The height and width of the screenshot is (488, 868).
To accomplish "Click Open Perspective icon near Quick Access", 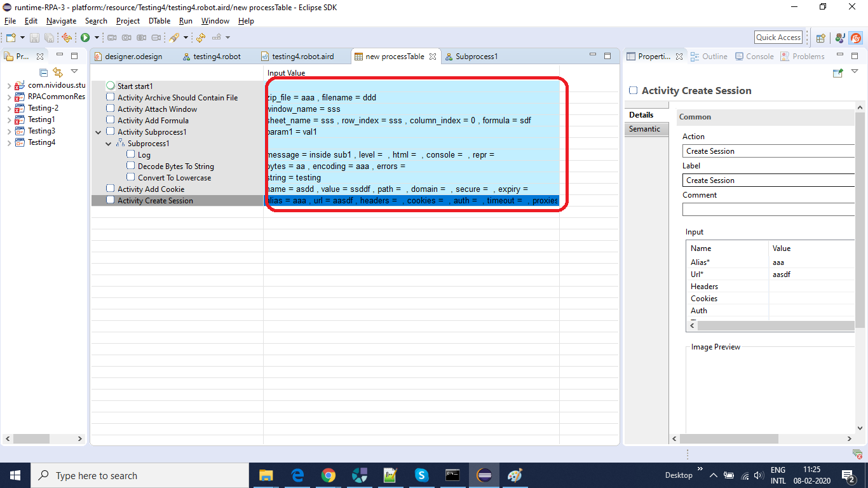I will tap(821, 38).
